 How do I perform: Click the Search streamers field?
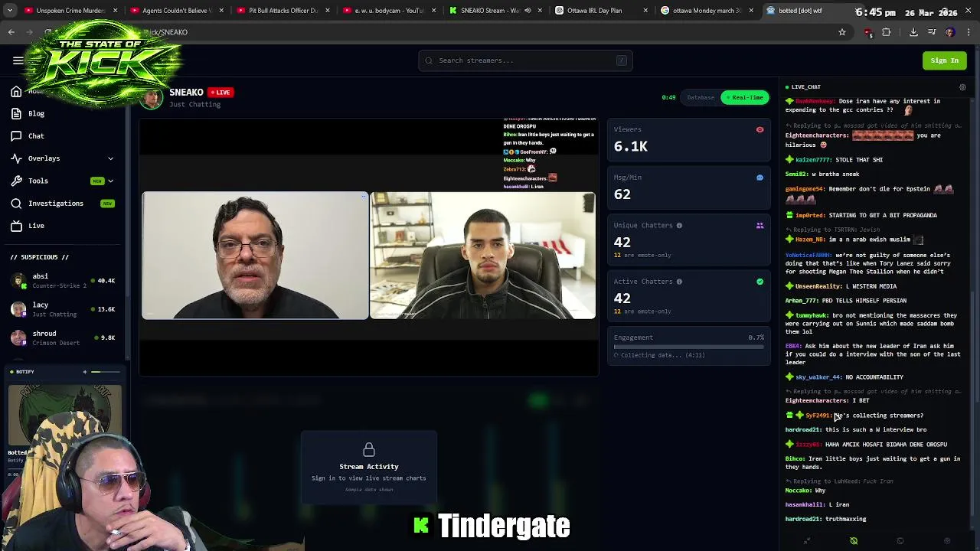click(525, 60)
